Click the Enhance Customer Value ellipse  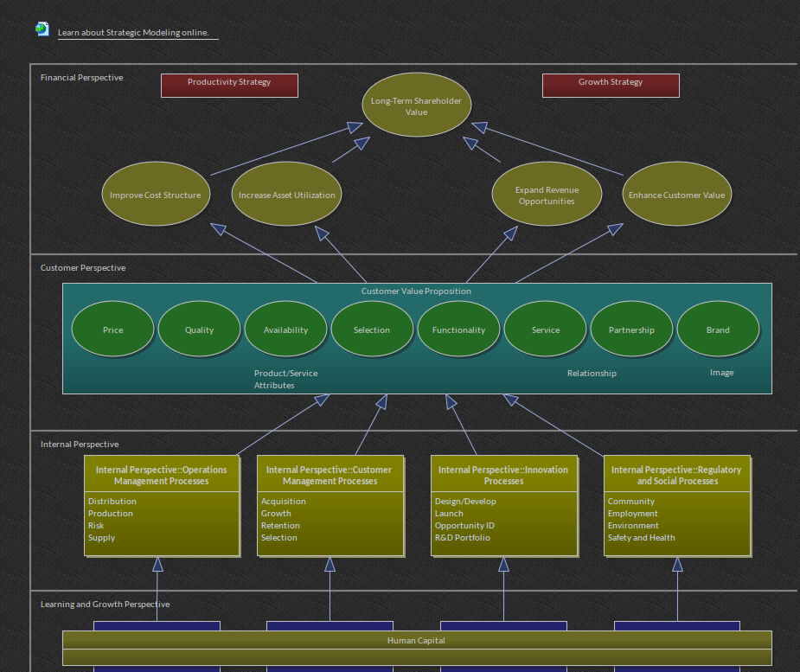pos(676,195)
